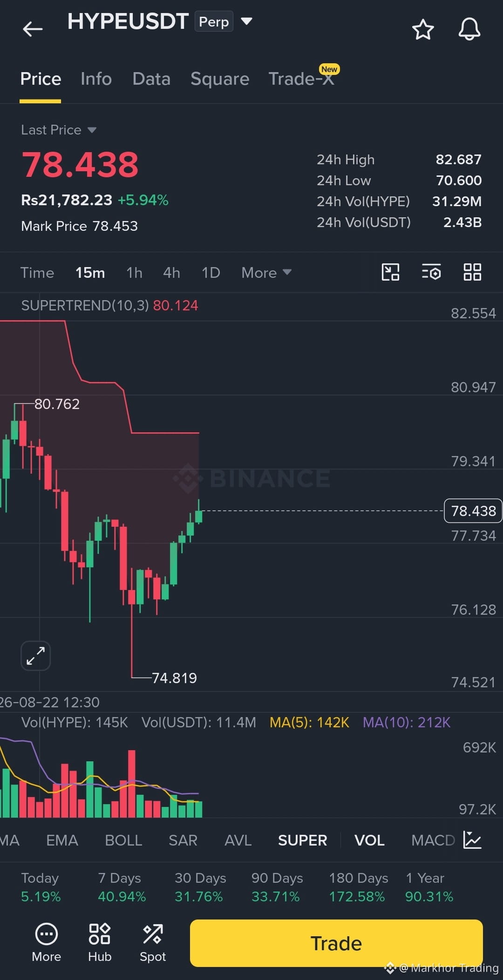The width and height of the screenshot is (503, 980).
Task: Toggle the VOL sub-indicator
Action: [x=369, y=840]
